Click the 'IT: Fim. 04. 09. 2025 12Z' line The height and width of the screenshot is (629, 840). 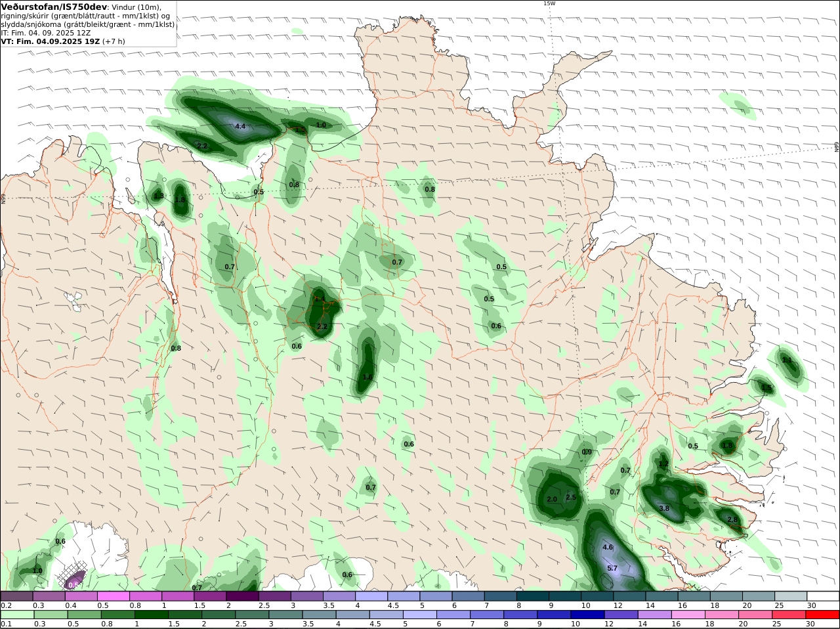point(46,33)
